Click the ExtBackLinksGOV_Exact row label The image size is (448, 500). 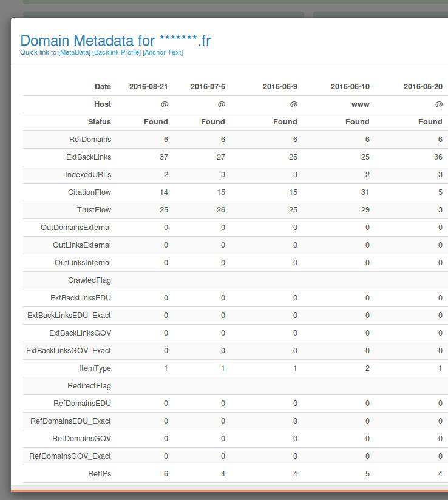pyautogui.click(x=69, y=351)
